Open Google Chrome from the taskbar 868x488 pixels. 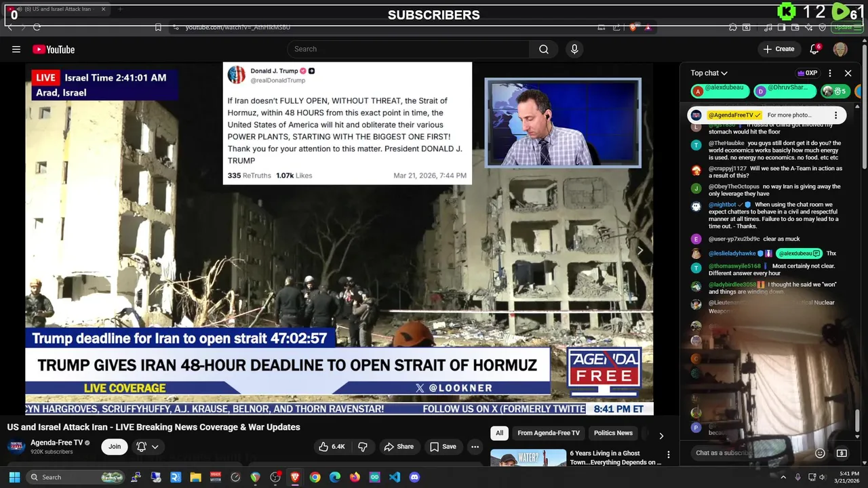click(x=315, y=477)
